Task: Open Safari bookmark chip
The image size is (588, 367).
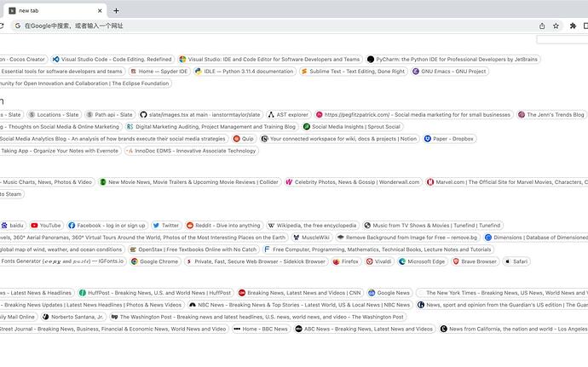Action: coord(516,261)
